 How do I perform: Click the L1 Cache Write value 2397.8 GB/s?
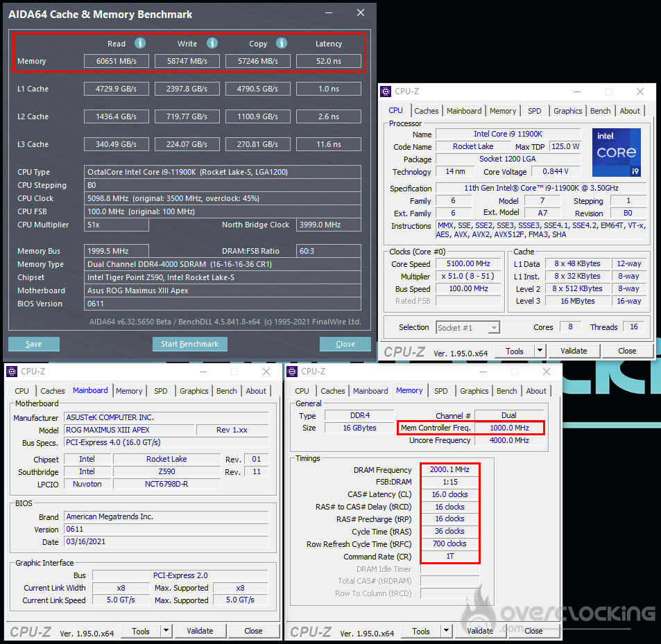pyautogui.click(x=187, y=89)
